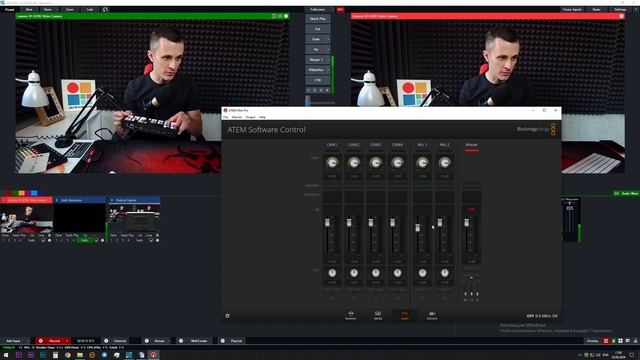Click the CAM2 channel fader handle
The image size is (640, 360).
coord(349,222)
